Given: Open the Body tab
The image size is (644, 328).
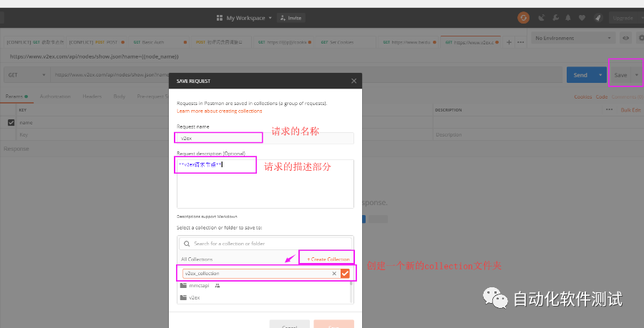Looking at the screenshot, I should coord(119,96).
